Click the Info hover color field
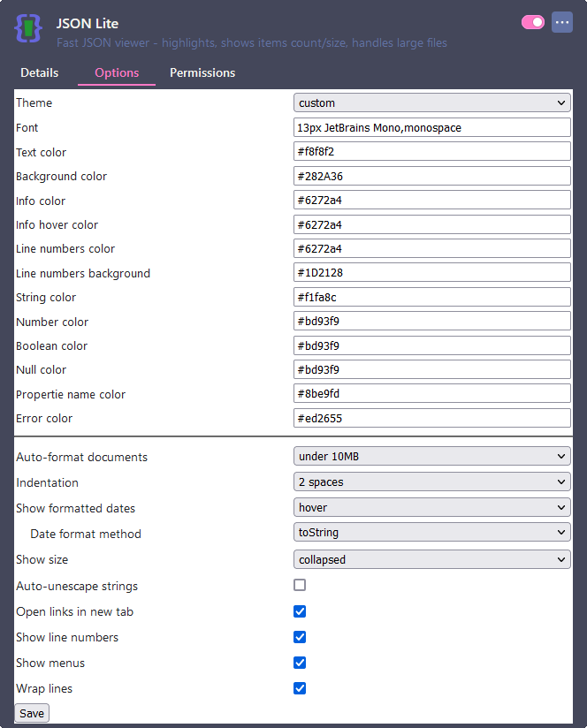Viewport: 587px width, 728px height. (432, 224)
